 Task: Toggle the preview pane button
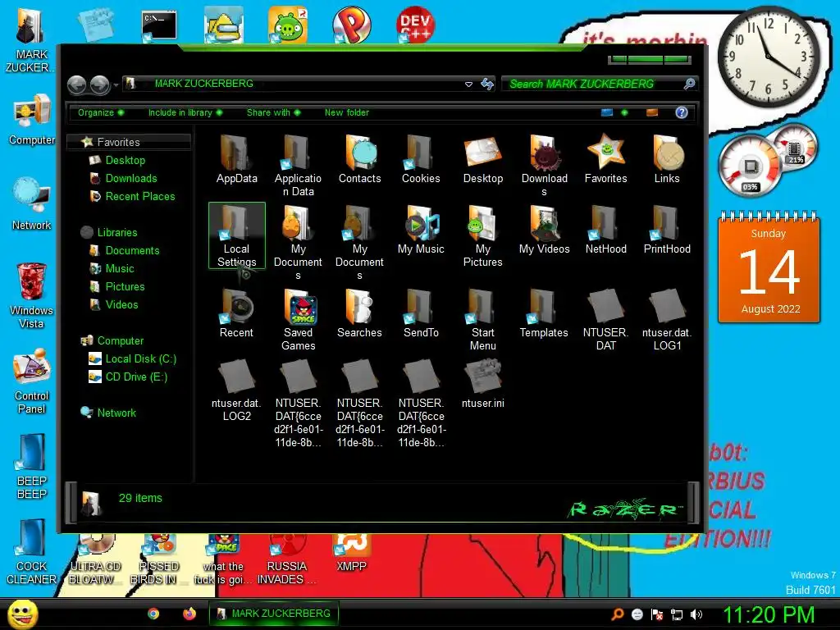tap(652, 112)
